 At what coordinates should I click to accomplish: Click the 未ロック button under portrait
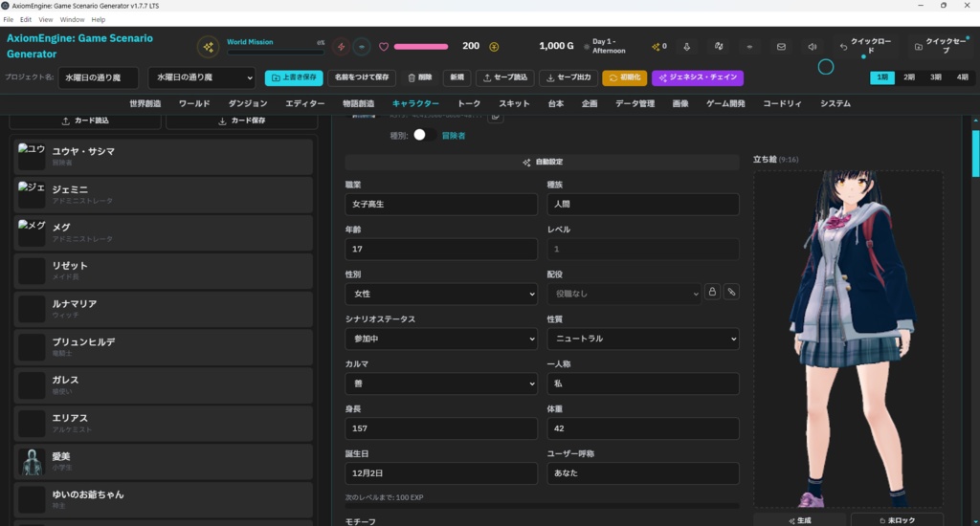pos(897,519)
